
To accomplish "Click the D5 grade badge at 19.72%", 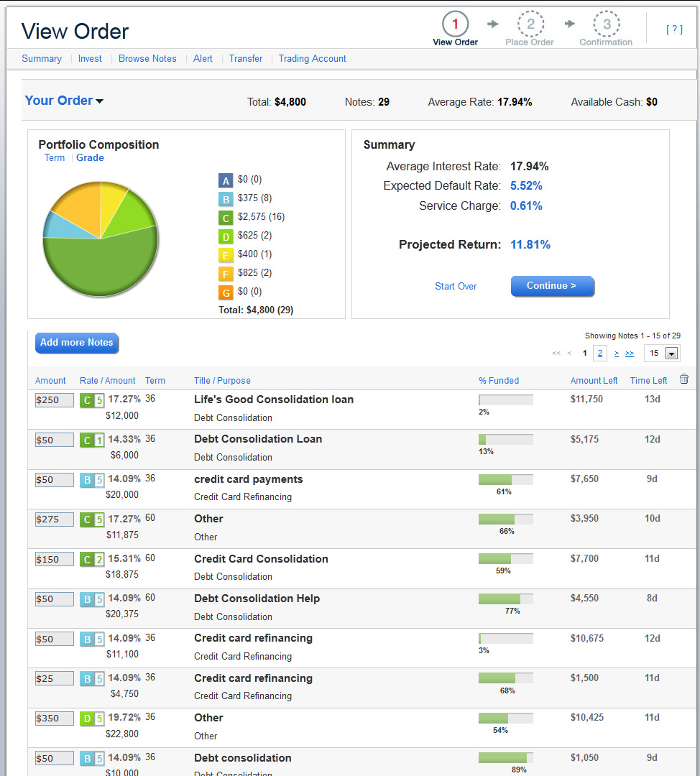I will [x=92, y=719].
